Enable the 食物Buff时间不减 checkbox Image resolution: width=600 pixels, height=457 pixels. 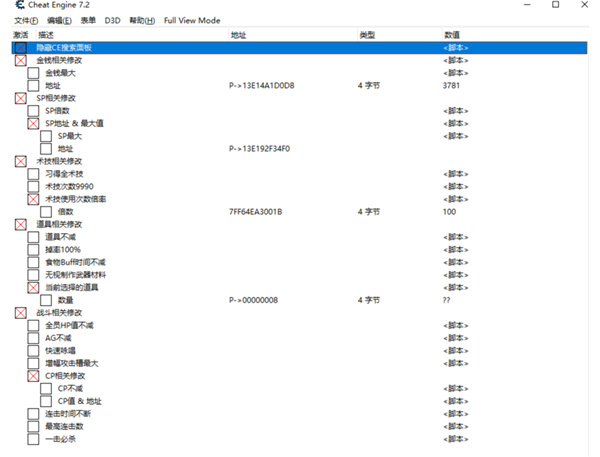[33, 262]
